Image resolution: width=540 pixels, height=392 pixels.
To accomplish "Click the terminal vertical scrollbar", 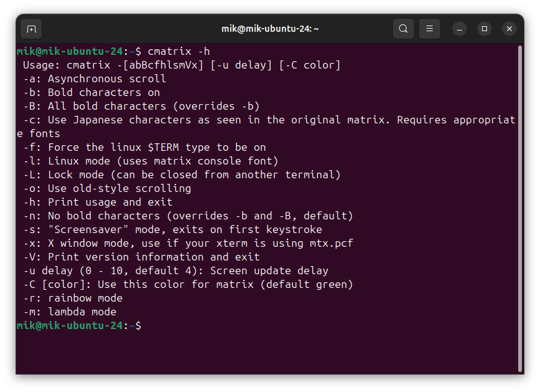I will click(x=519, y=206).
